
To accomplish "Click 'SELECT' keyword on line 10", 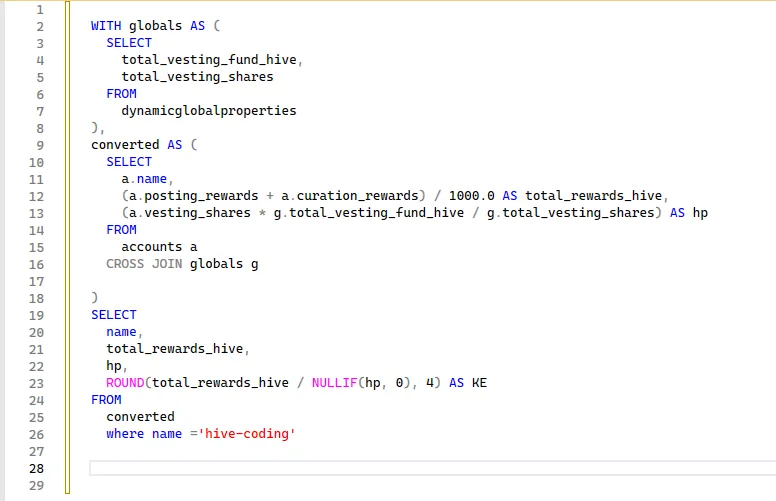I will pyautogui.click(x=129, y=162).
